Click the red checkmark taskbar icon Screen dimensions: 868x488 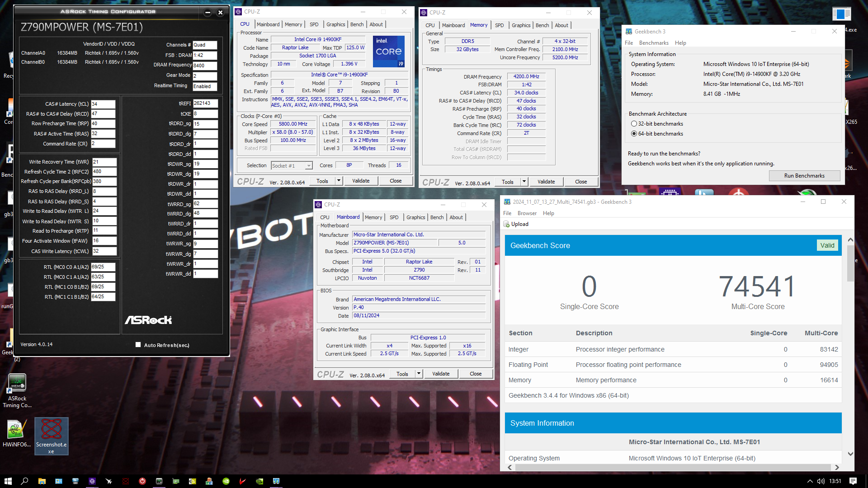pos(242,481)
